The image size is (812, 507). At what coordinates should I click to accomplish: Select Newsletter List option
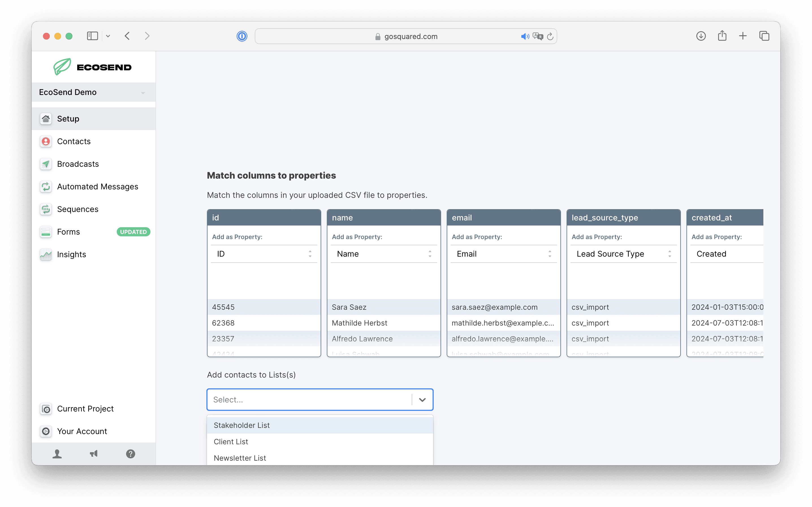[320, 458]
